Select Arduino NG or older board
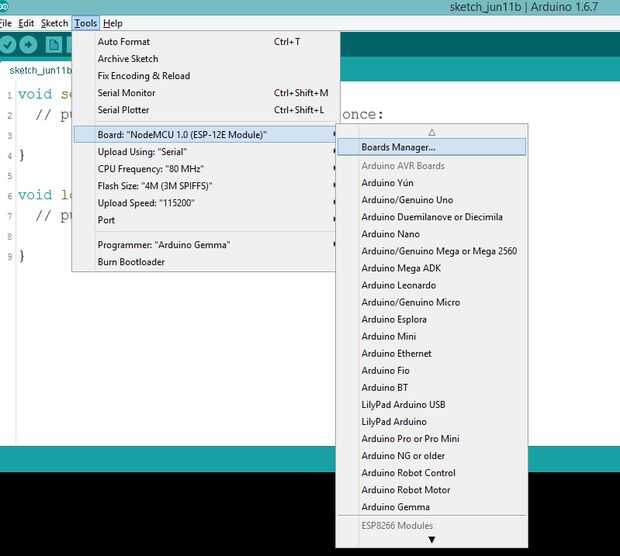This screenshot has width=620, height=556. tap(431, 456)
